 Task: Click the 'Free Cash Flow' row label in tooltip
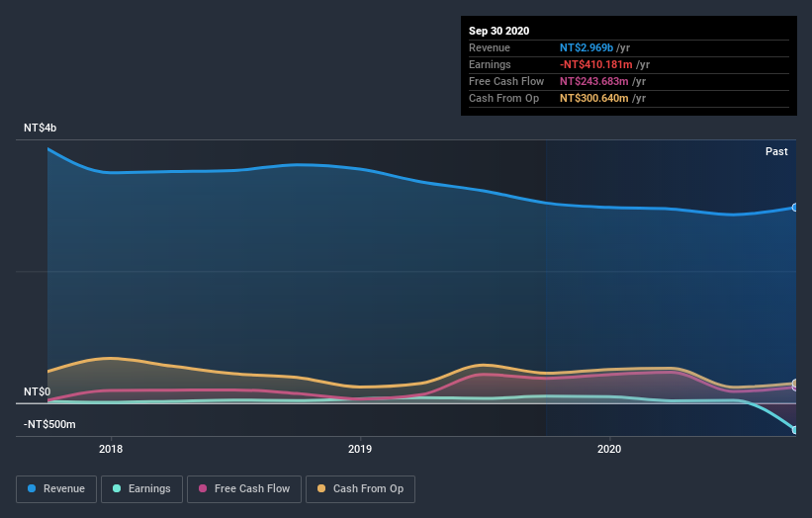click(x=506, y=81)
